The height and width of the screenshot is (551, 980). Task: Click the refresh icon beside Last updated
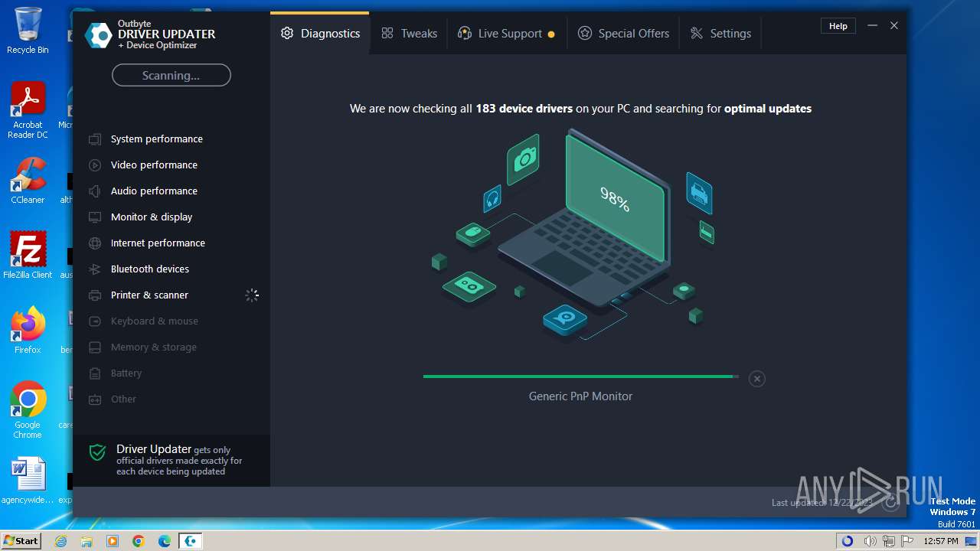point(890,503)
